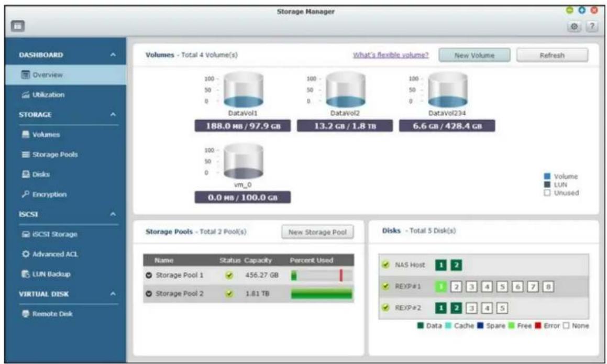607x364 pixels.
Task: Click the Name column header
Action: (164, 260)
